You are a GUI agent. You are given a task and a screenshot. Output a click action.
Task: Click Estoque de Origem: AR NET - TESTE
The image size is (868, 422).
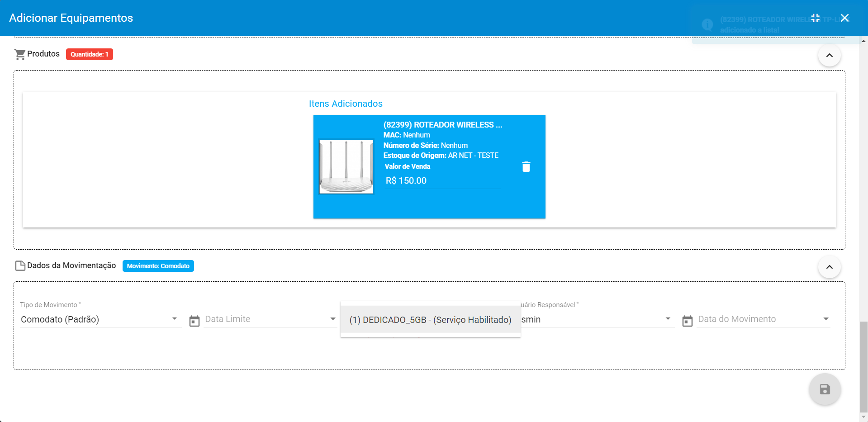click(x=441, y=155)
